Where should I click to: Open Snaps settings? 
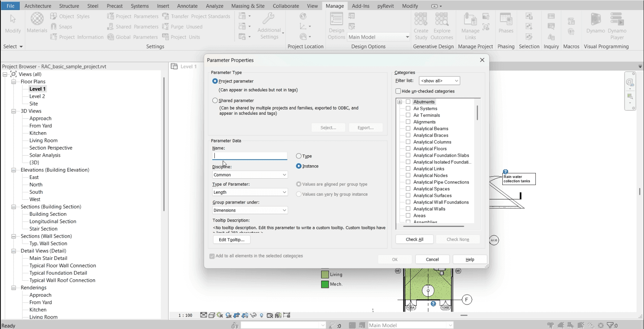point(61,27)
